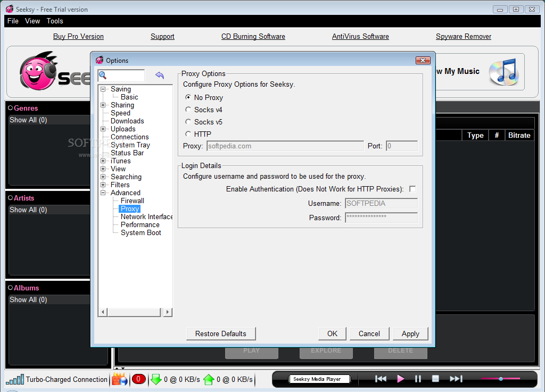The height and width of the screenshot is (392, 545).
Task: Open the View menu in menu bar
Action: 32,21
